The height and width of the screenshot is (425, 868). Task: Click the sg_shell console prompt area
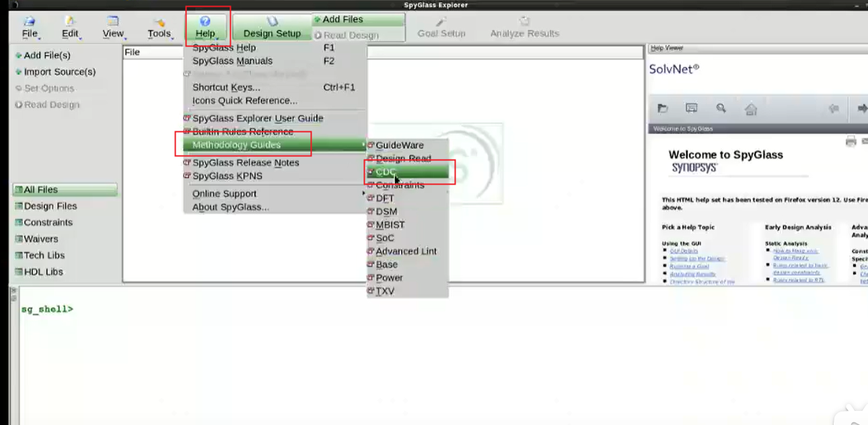point(47,309)
